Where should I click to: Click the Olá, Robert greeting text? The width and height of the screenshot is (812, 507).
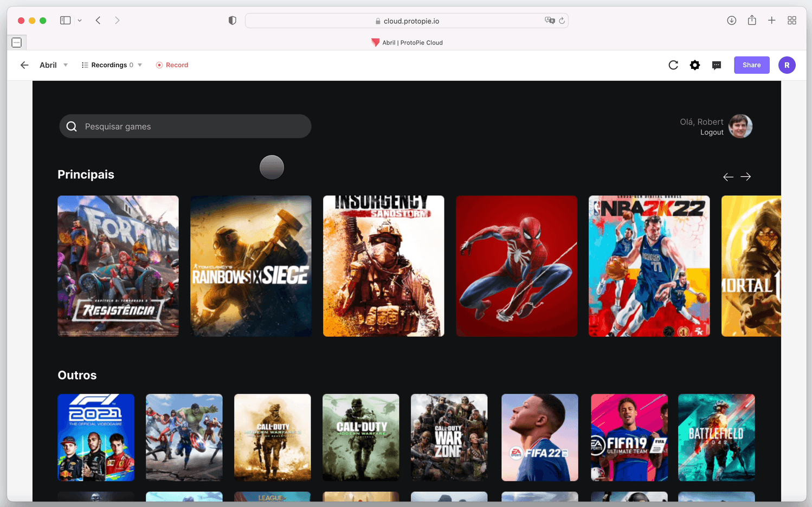tap(701, 122)
